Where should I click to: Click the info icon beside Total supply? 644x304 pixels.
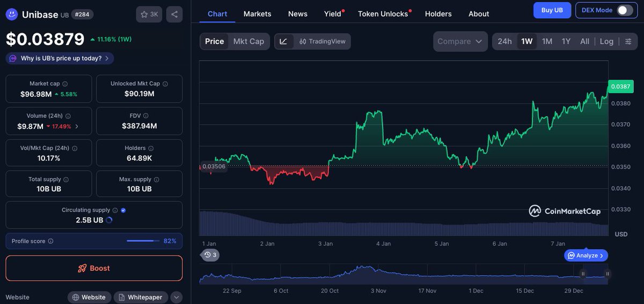pyautogui.click(x=66, y=179)
